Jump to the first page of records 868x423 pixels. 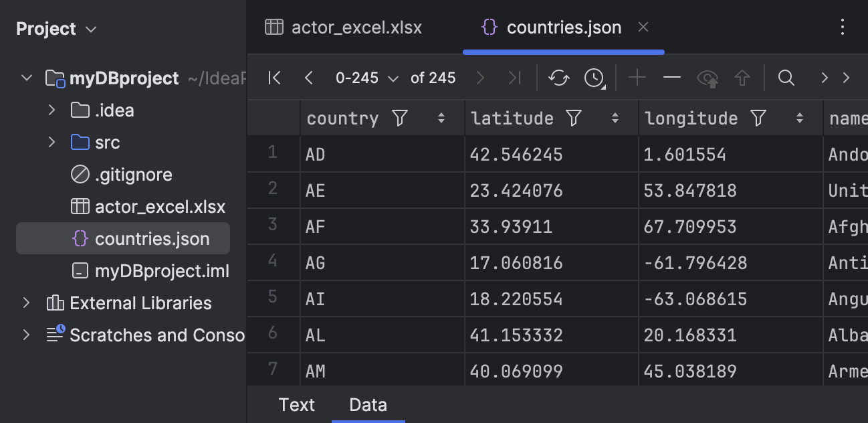[x=274, y=78]
